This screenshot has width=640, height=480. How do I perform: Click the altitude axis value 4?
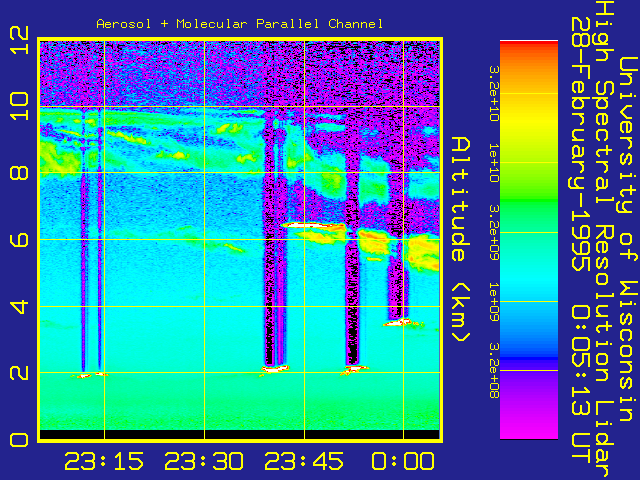(x=19, y=306)
